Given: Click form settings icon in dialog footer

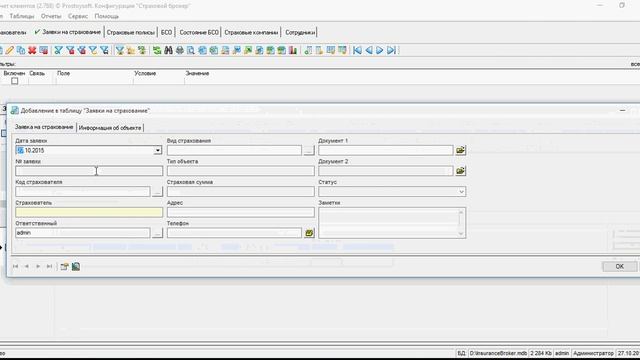Looking at the screenshot, I should pos(64,267).
